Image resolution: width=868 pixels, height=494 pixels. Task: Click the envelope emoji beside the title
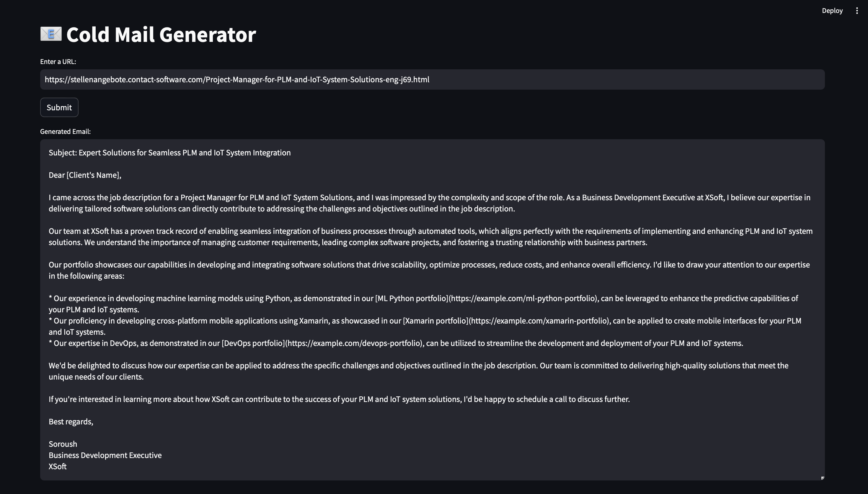51,34
